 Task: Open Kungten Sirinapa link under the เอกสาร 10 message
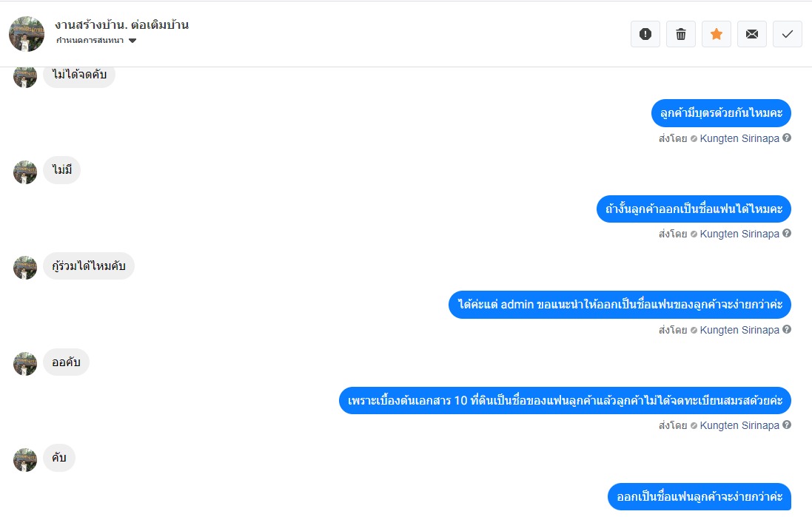(739, 425)
